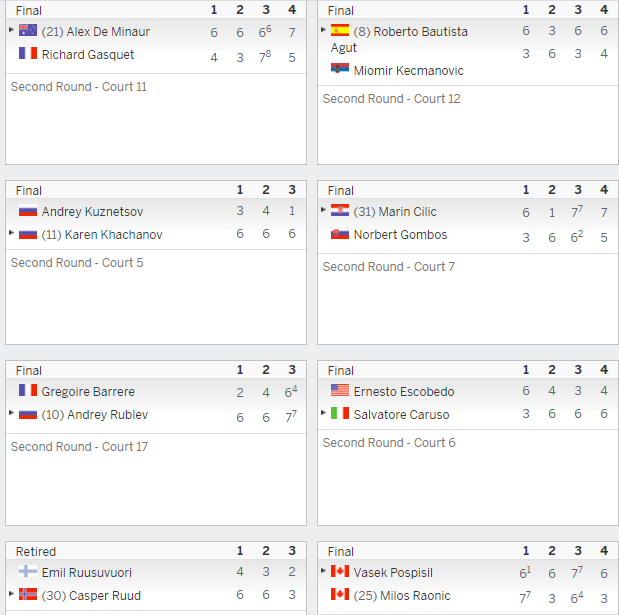This screenshot has height=615, width=619.
Task: Click the Serbian flag next to Miomir Kecmanovic
Action: pos(340,69)
